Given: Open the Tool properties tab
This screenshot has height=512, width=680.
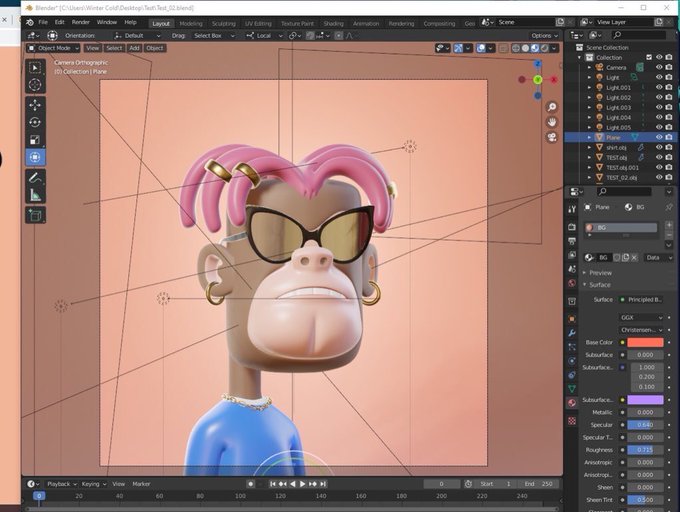Looking at the screenshot, I should [572, 209].
